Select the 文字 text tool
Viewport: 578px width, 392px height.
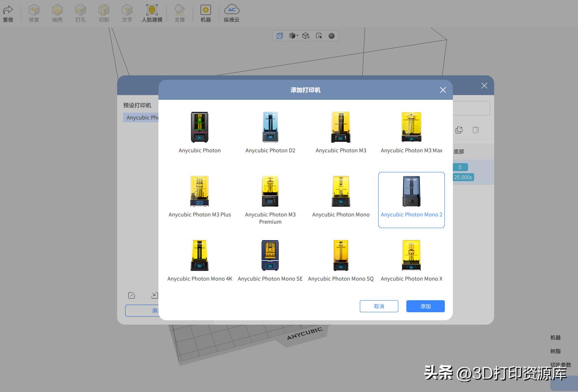(x=127, y=12)
